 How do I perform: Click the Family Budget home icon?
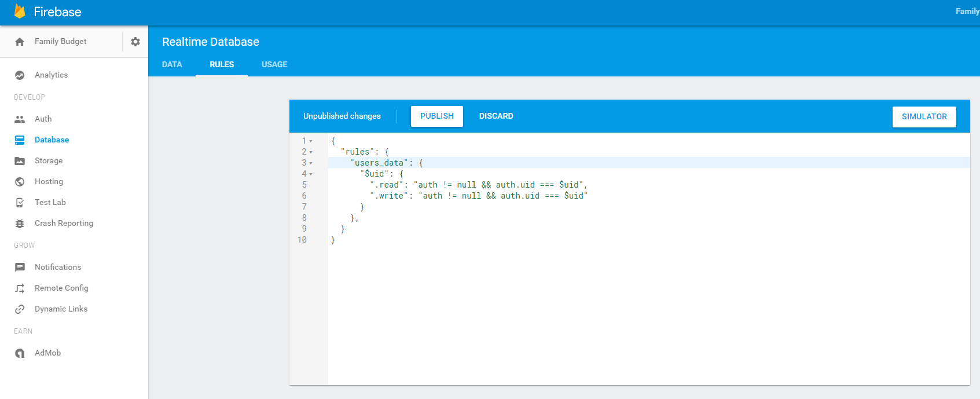(x=20, y=42)
